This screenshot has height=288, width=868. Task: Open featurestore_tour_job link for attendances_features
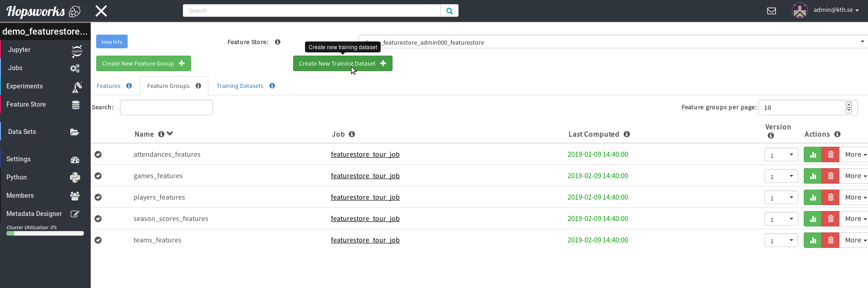(365, 154)
